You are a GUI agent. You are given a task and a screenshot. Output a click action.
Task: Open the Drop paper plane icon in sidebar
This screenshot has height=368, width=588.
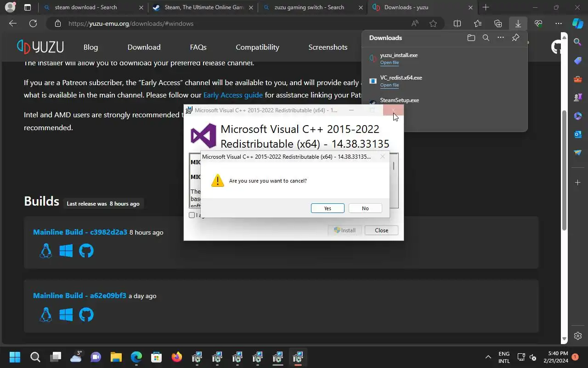click(x=578, y=153)
